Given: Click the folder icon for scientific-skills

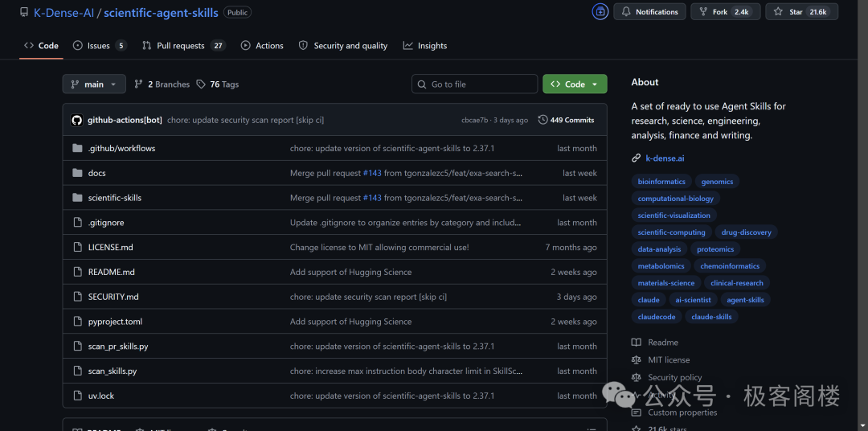Looking at the screenshot, I should point(77,198).
